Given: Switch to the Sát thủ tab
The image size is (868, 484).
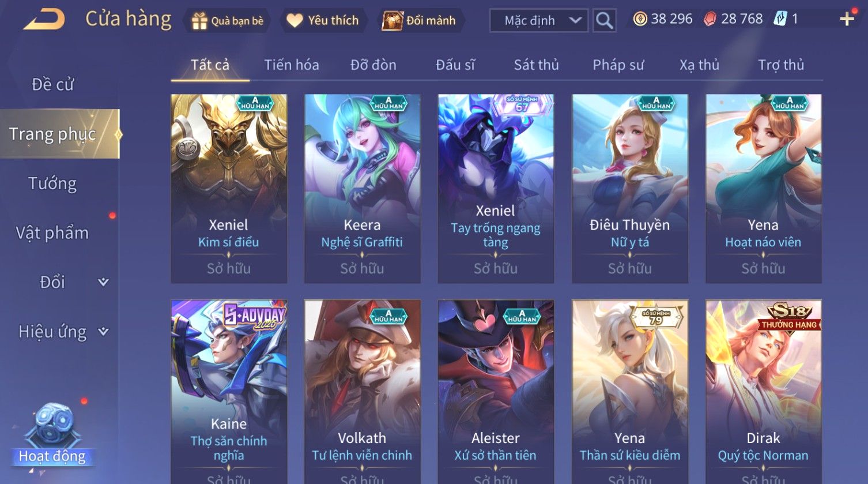Looking at the screenshot, I should click(x=536, y=65).
